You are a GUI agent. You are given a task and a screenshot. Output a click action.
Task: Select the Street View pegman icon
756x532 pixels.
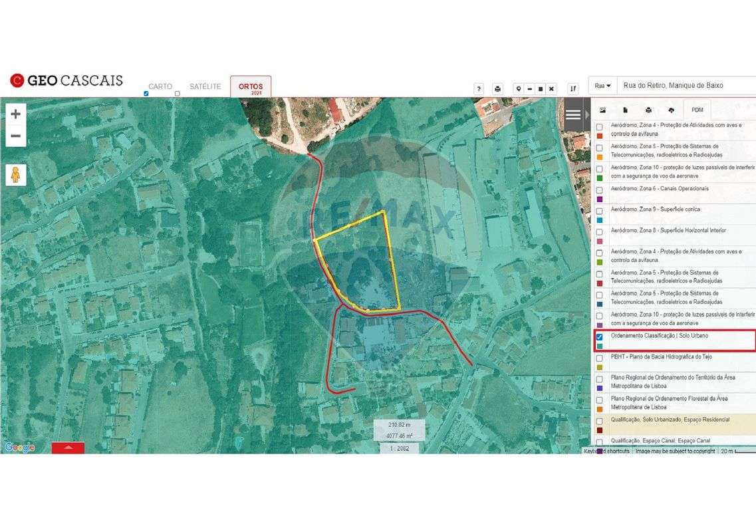pyautogui.click(x=15, y=175)
